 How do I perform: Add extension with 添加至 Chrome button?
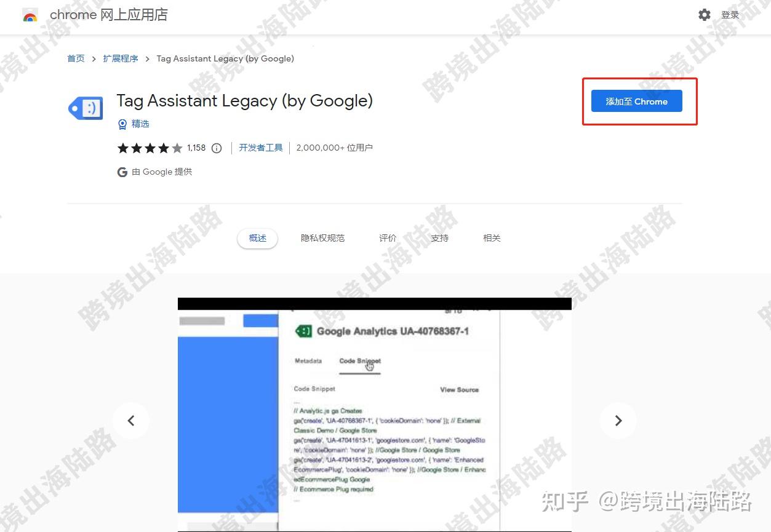pyautogui.click(x=637, y=101)
